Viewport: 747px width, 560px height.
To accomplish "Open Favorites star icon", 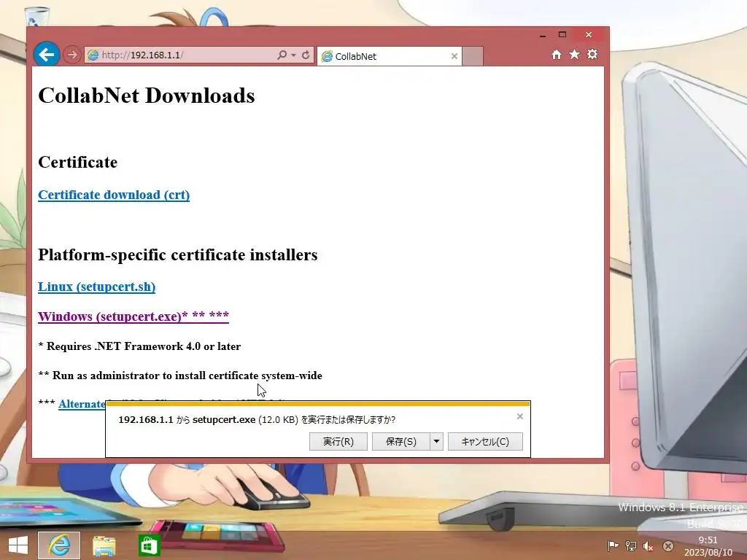I will coord(575,54).
